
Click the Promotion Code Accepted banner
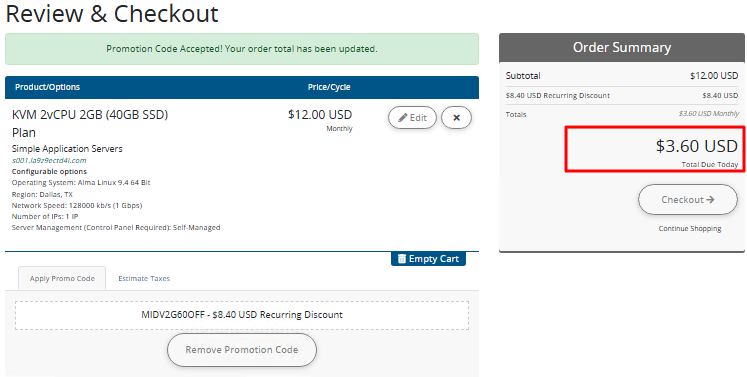click(x=242, y=49)
